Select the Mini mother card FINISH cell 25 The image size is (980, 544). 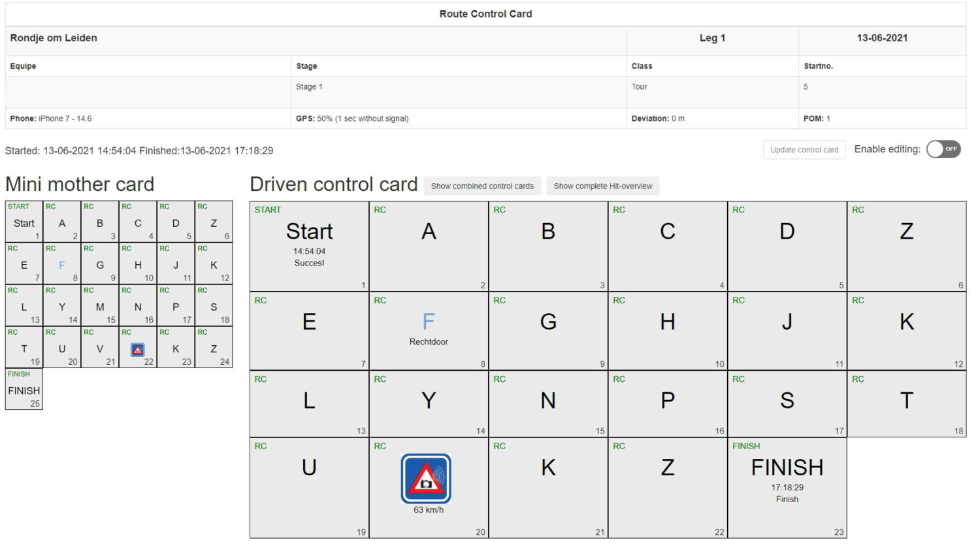[24, 391]
